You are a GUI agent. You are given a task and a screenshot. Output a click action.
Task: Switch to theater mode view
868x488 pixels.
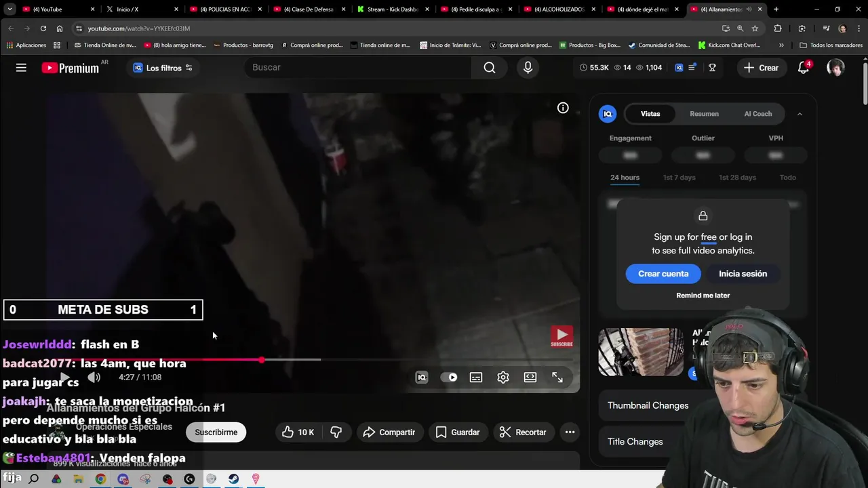click(530, 378)
